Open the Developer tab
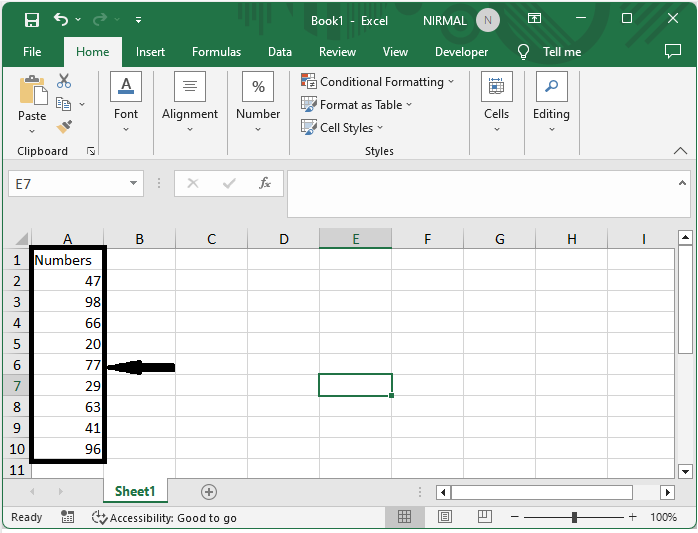The width and height of the screenshot is (698, 533). coord(461,52)
